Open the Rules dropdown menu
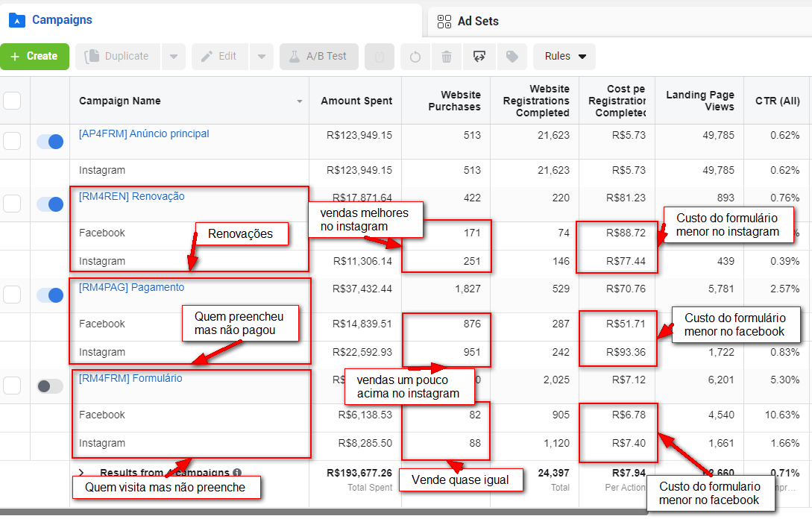The width and height of the screenshot is (812, 519). pyautogui.click(x=564, y=57)
